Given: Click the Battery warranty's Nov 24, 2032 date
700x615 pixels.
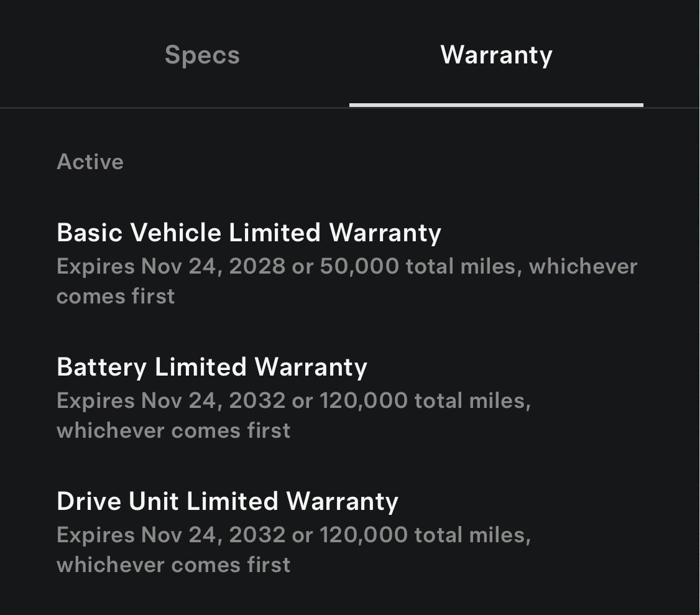Looking at the screenshot, I should click(213, 400).
